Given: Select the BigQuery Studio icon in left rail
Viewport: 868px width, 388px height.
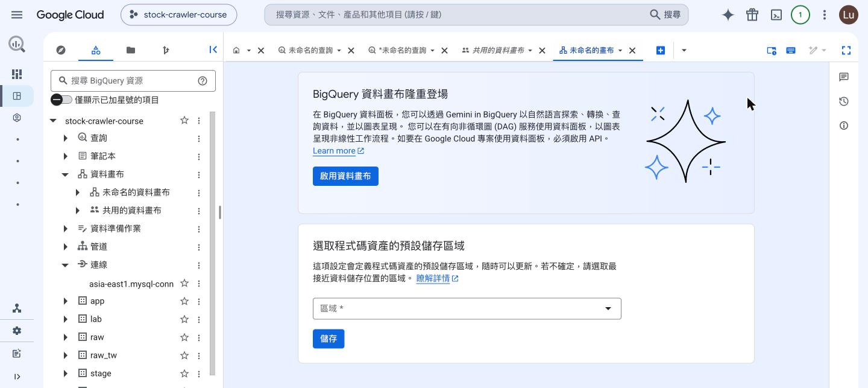Looking at the screenshot, I should pyautogui.click(x=17, y=96).
